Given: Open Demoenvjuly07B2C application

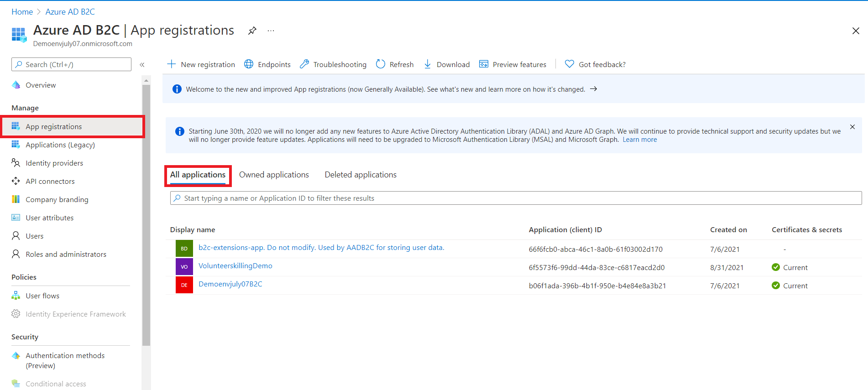Looking at the screenshot, I should tap(230, 284).
